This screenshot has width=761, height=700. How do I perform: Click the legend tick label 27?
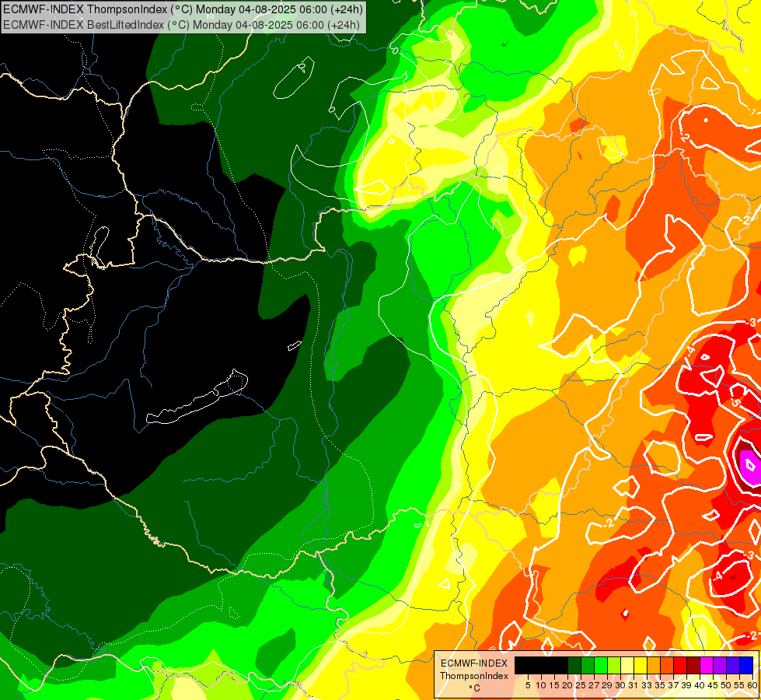click(594, 685)
